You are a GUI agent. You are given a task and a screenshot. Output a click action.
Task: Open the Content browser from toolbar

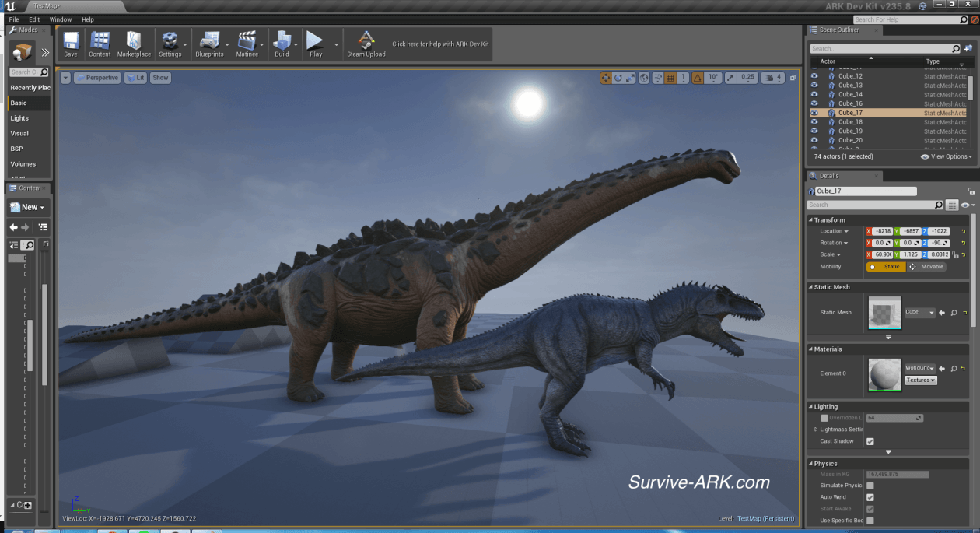click(100, 44)
